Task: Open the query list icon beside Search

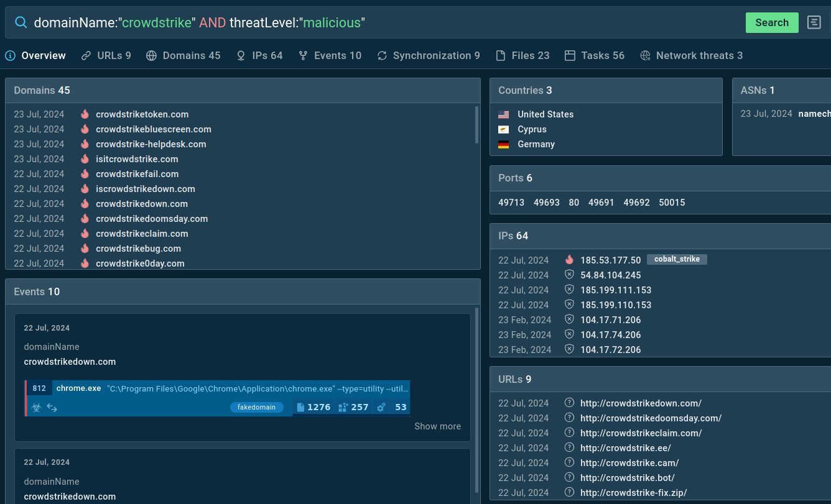Action: tap(814, 22)
